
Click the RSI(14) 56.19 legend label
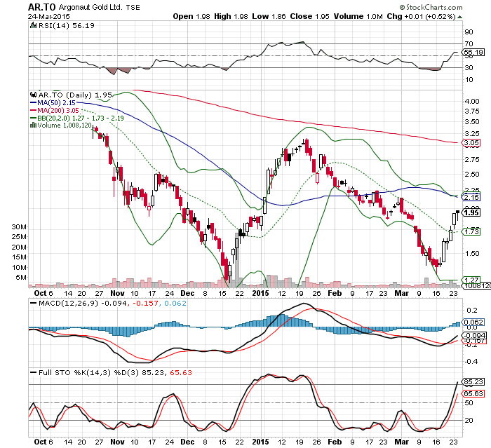[67, 26]
